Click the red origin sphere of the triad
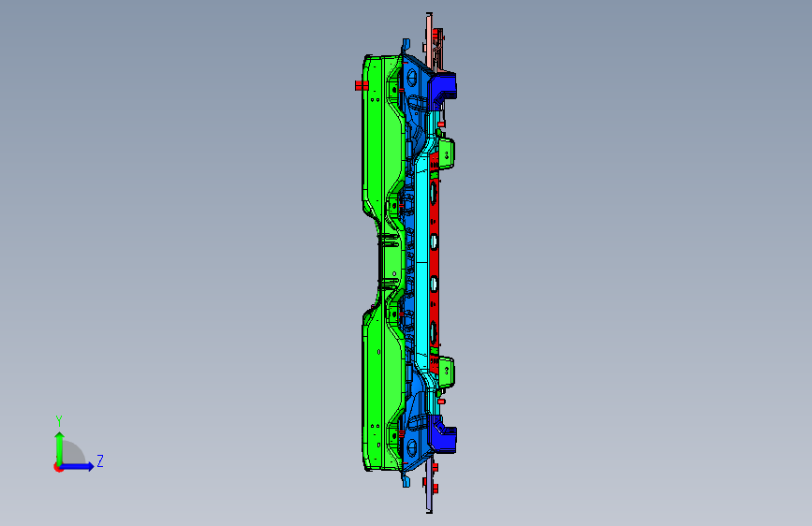This screenshot has width=812, height=526. tap(58, 467)
